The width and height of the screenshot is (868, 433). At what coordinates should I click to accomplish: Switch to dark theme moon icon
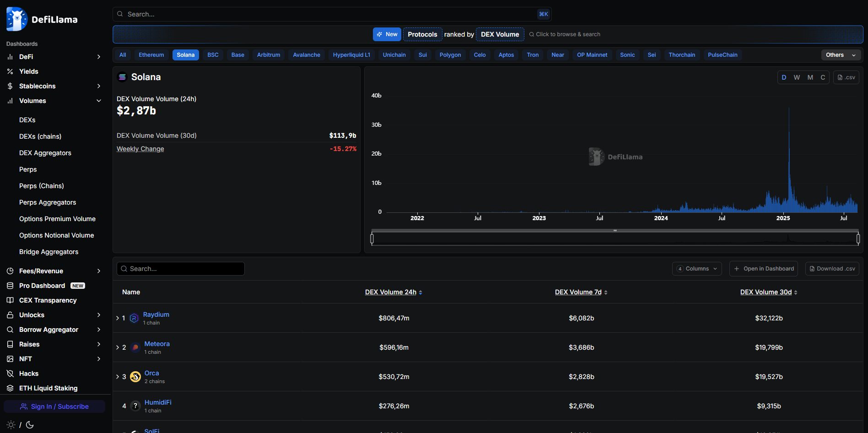(x=30, y=425)
